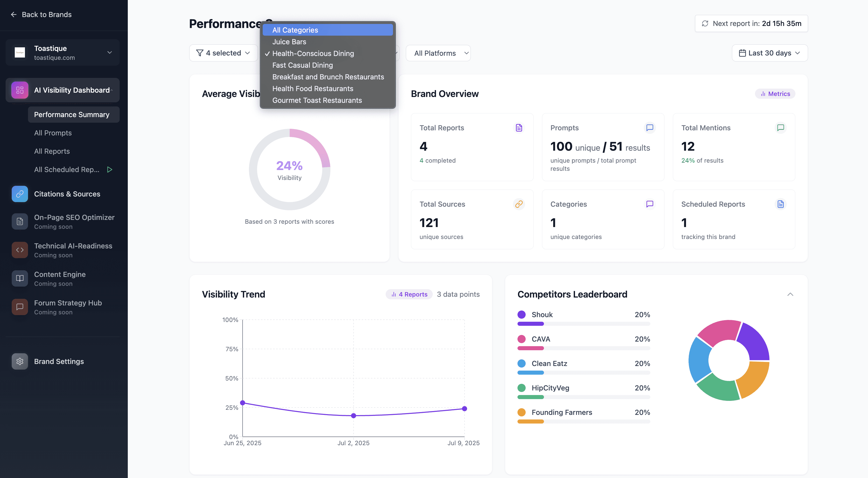The height and width of the screenshot is (478, 868).
Task: Click the Back to Brands arrow
Action: (13, 15)
